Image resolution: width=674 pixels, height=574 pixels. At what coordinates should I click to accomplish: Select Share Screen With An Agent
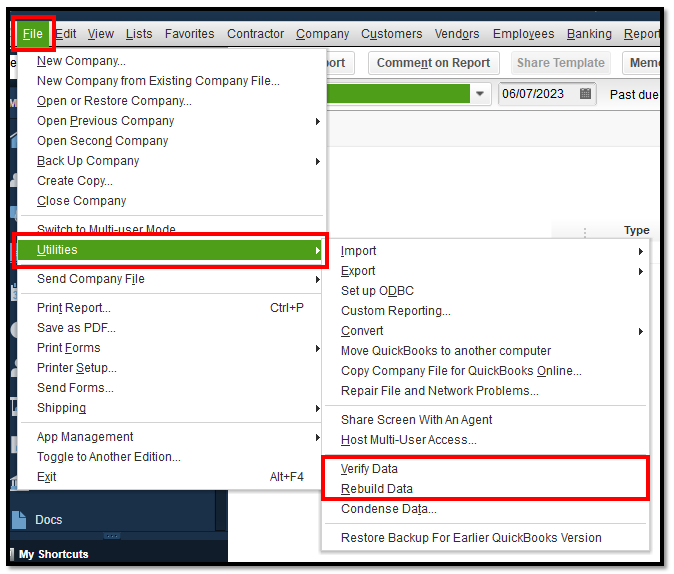486,420
